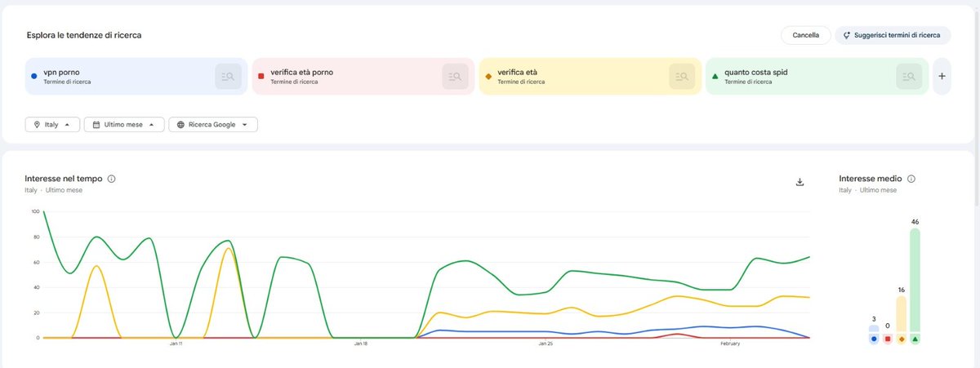Click the Jan 18 date label
The height and width of the screenshot is (368, 980).
[x=361, y=344]
